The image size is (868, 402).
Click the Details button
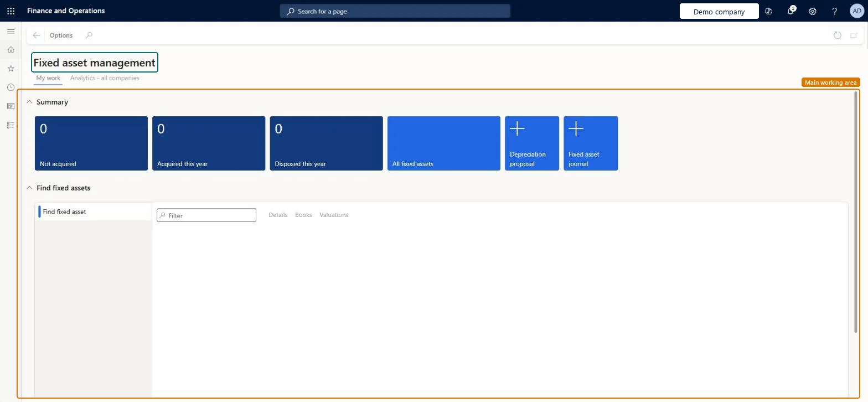[278, 215]
